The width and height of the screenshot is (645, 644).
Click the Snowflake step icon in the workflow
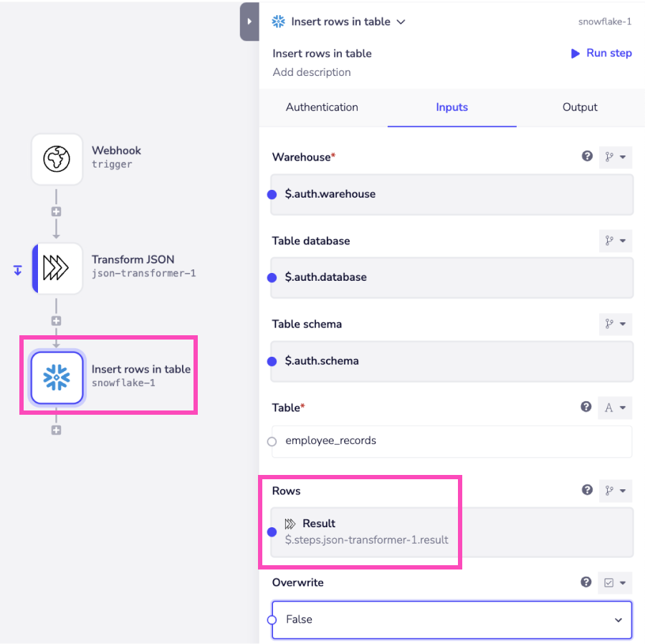pos(57,378)
